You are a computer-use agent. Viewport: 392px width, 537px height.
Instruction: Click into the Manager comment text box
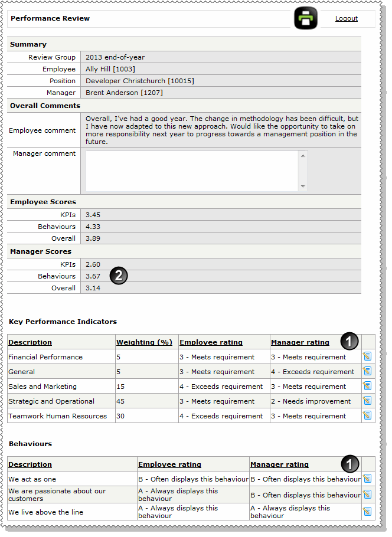(192, 171)
